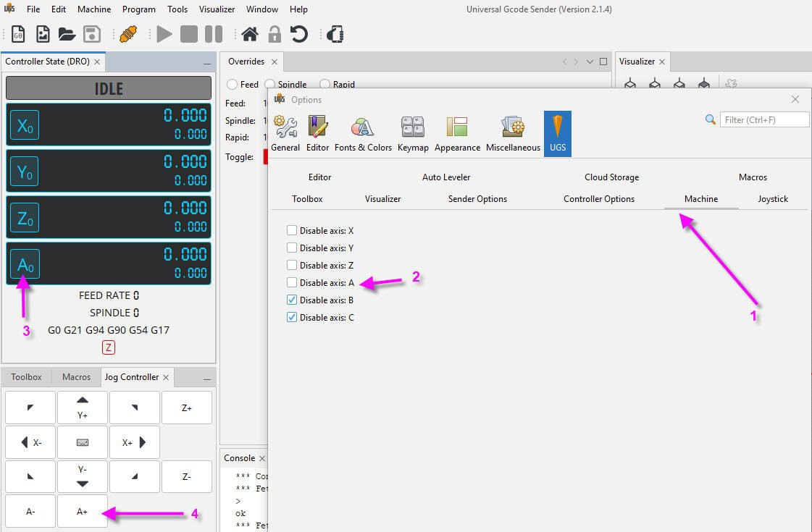Close the Console tab
Image resolution: width=812 pixels, height=532 pixels.
point(262,458)
